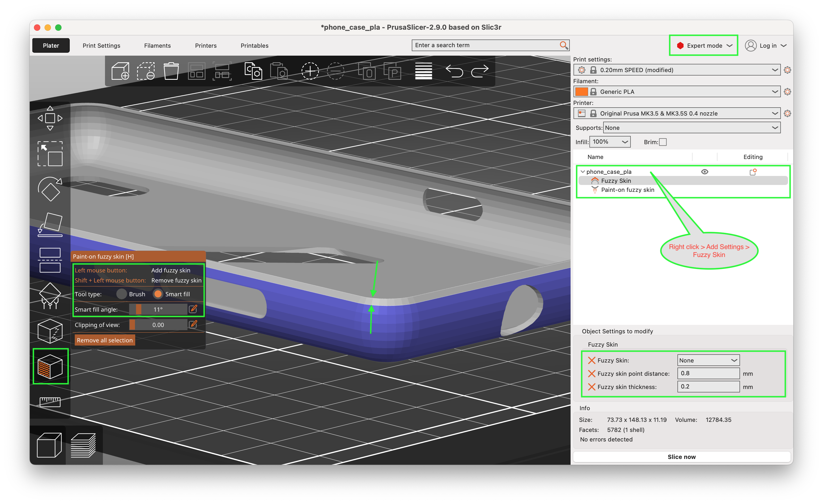Viewport: 823px width, 504px height.
Task: Toggle the Brim checkbox
Action: point(663,142)
